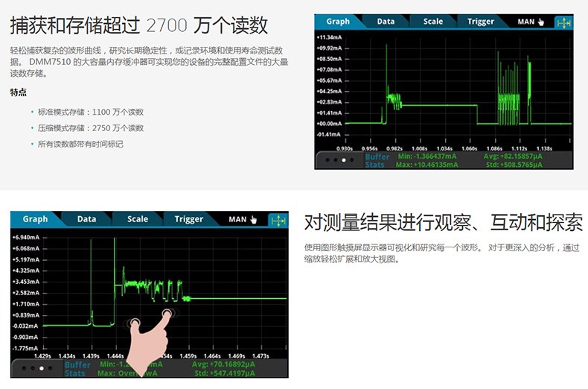Open the Trigger tab in top screen
Screen dimensions: 588x389
coord(480,22)
